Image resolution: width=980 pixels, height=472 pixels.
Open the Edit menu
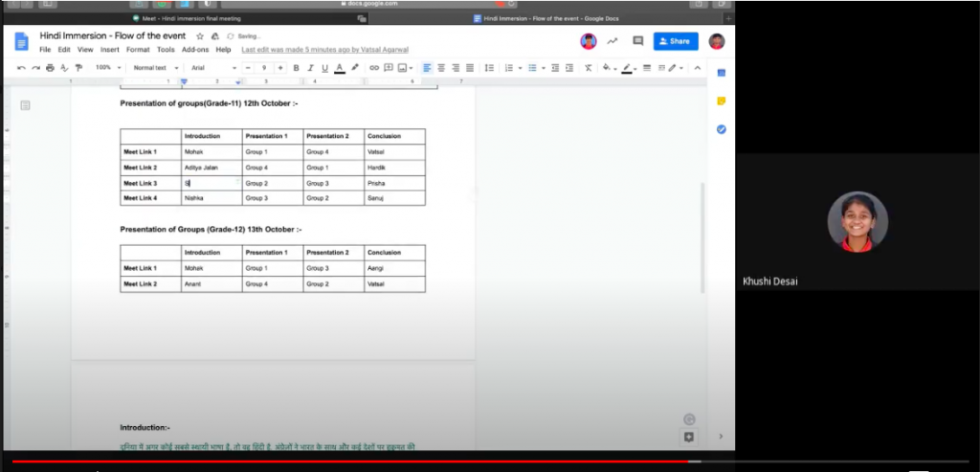(x=64, y=50)
